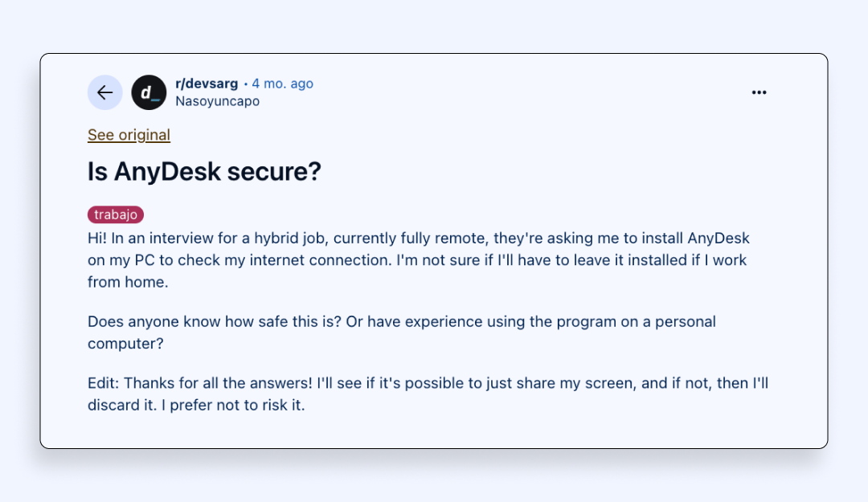This screenshot has width=868, height=502.
Task: Open sharing options from the overflow menu
Action: coord(759,92)
